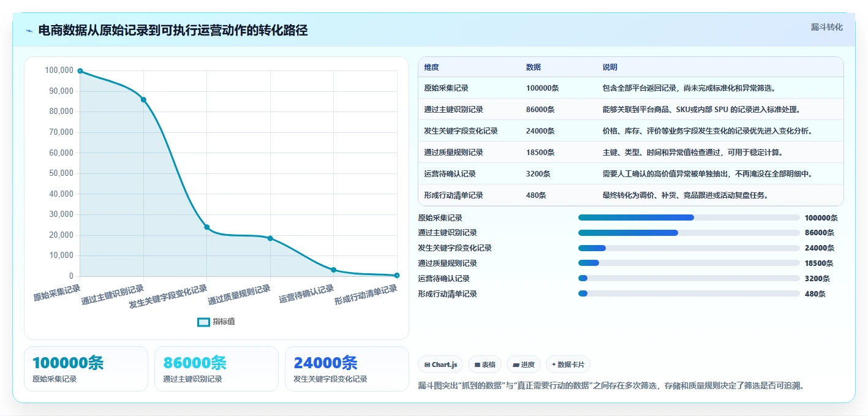Click the chart point for 运营待确认记录
Image resolution: width=868 pixels, height=416 pixels.
click(334, 270)
